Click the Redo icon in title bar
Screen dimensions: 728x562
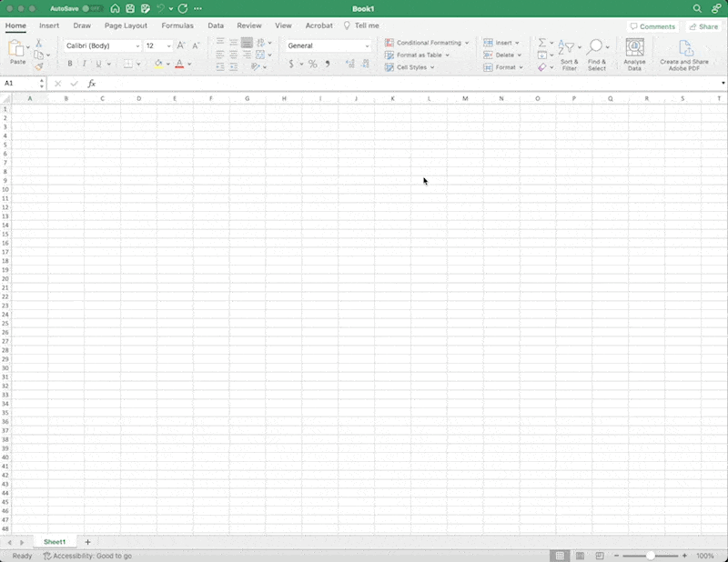(x=183, y=8)
